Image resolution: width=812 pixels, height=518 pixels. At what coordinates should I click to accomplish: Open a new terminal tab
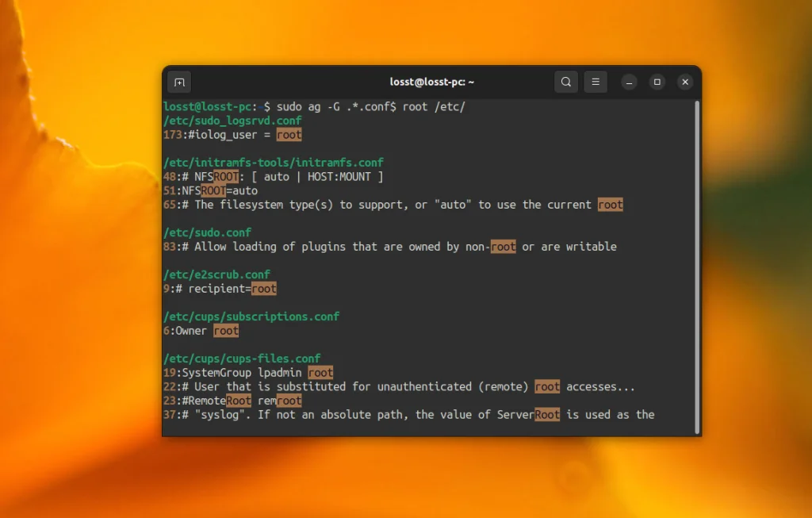click(179, 82)
